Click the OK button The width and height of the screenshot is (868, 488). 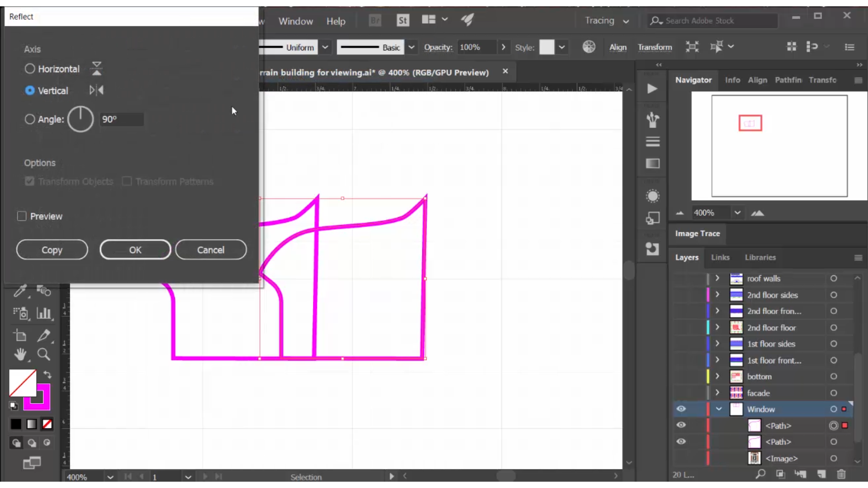pos(135,249)
